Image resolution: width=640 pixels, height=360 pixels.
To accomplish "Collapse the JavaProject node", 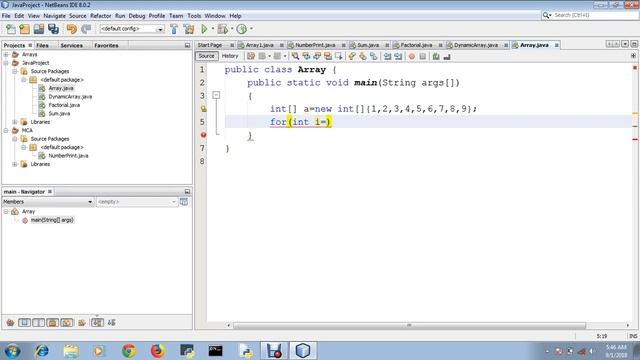I will point(6,63).
